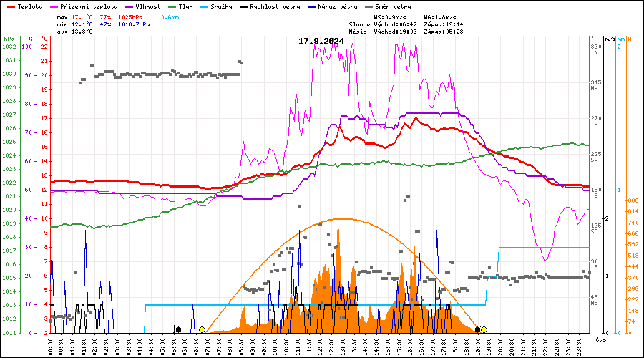Screen dimensions: 644x358
Task: Click the black moonrise dot near 19:00
Action: coord(478,329)
